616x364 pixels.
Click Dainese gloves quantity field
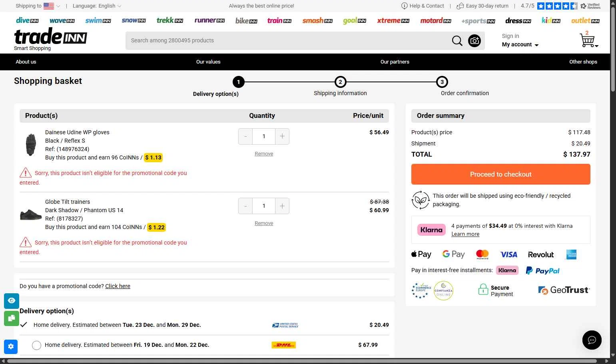coord(264,136)
